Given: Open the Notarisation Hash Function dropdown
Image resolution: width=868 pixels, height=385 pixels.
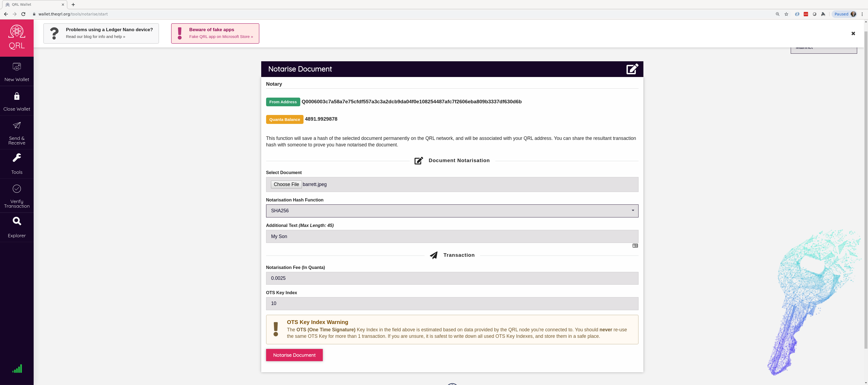Looking at the screenshot, I should 452,211.
